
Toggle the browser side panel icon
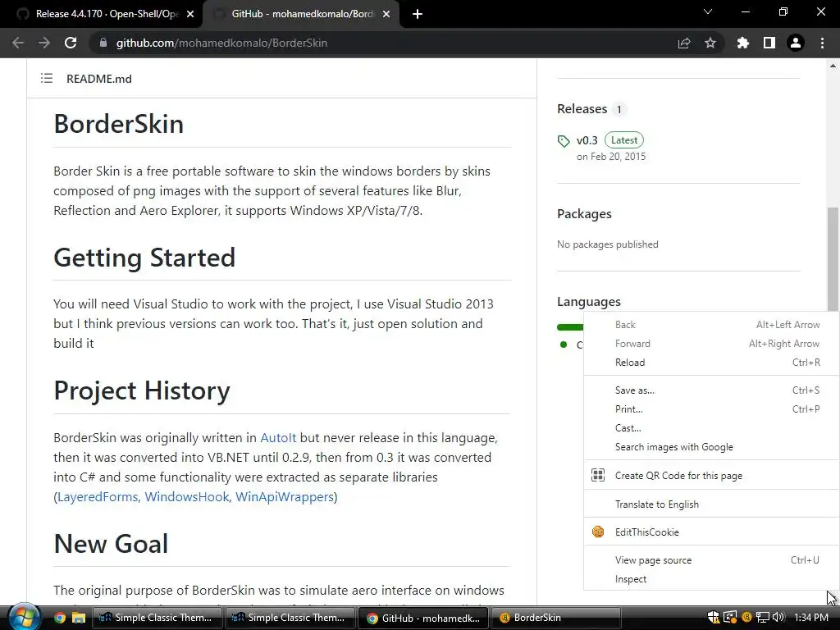coord(769,43)
